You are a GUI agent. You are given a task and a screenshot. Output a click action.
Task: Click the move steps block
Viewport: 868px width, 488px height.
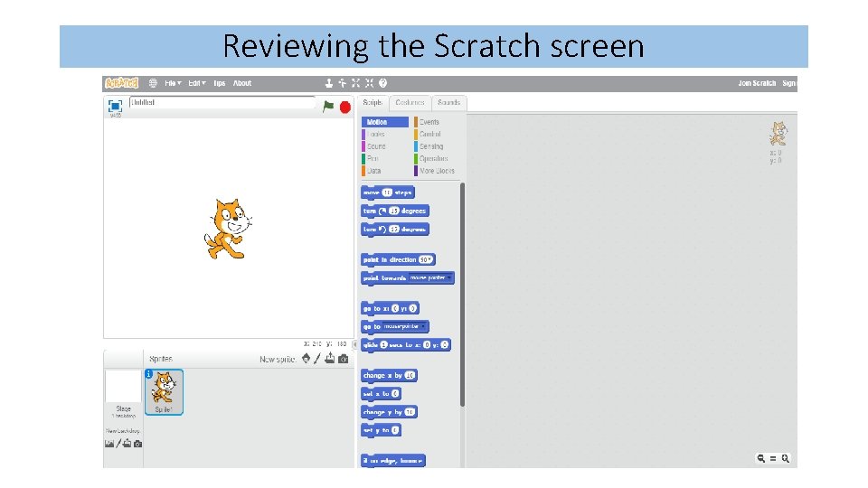coord(388,192)
